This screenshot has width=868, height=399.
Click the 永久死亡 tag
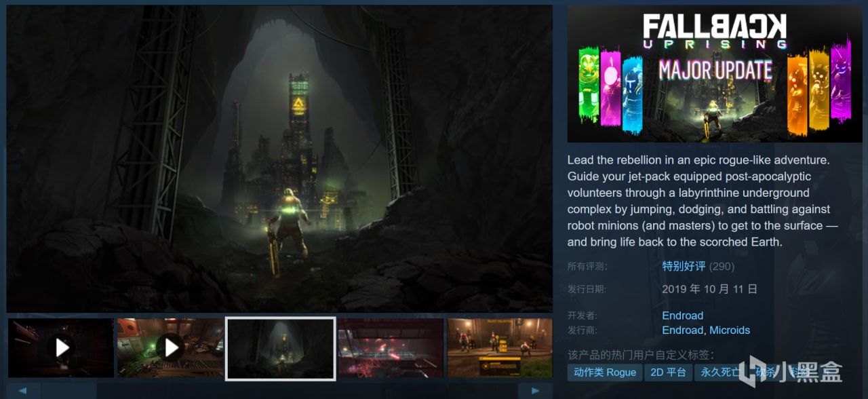[721, 372]
